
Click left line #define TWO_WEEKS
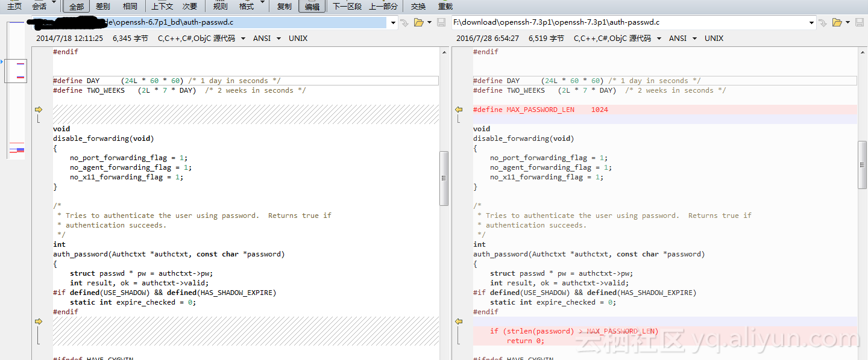click(179, 90)
